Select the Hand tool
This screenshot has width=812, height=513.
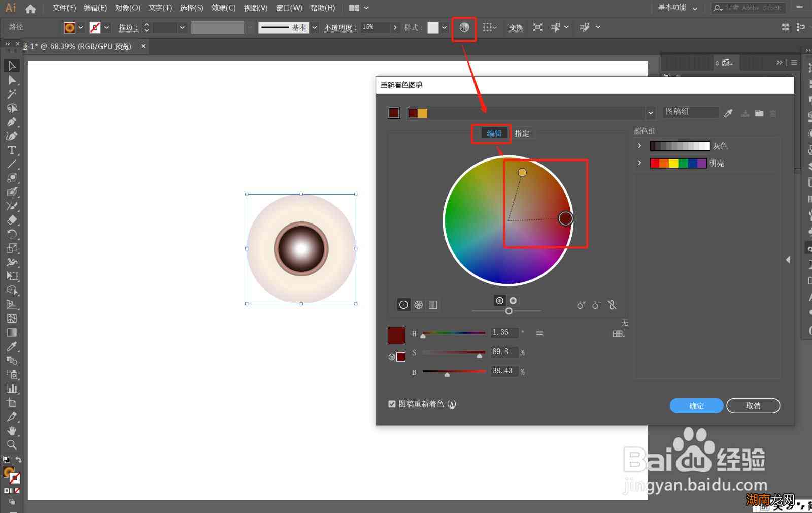[12, 431]
